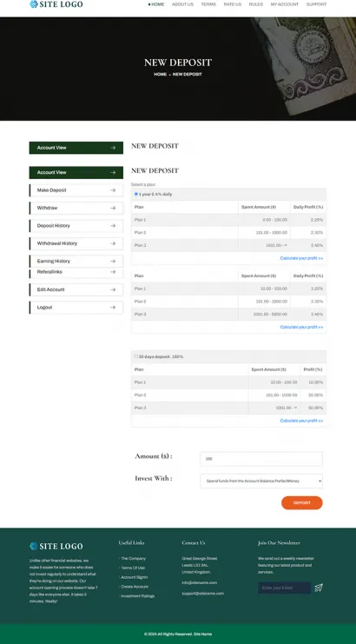Screen dimensions: 356x644
Task: Click the '3.40%' daily profit cell
Action: [x=308, y=315]
